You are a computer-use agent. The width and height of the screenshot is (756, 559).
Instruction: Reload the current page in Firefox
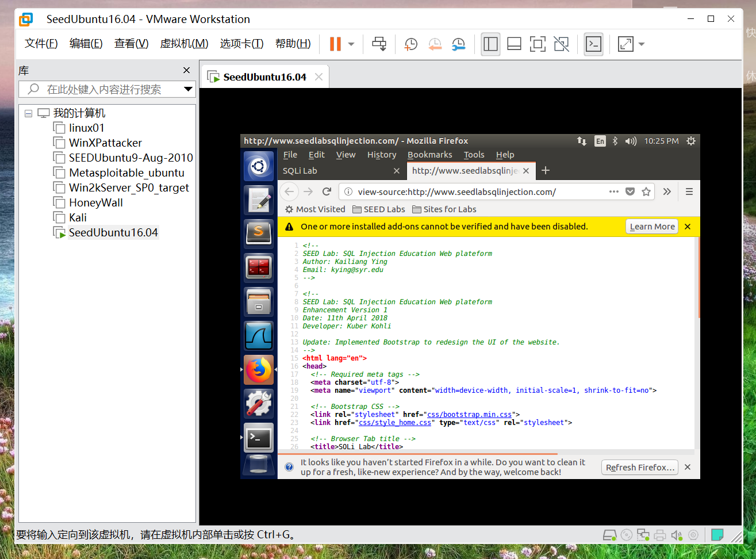(327, 192)
